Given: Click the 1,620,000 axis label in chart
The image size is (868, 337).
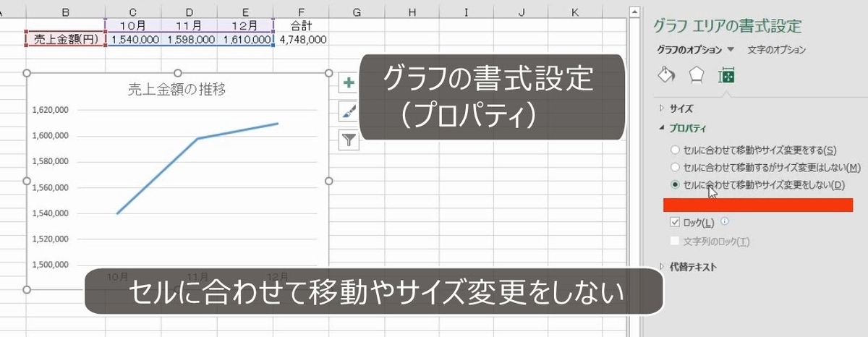Looking at the screenshot, I should pyautogui.click(x=49, y=110).
